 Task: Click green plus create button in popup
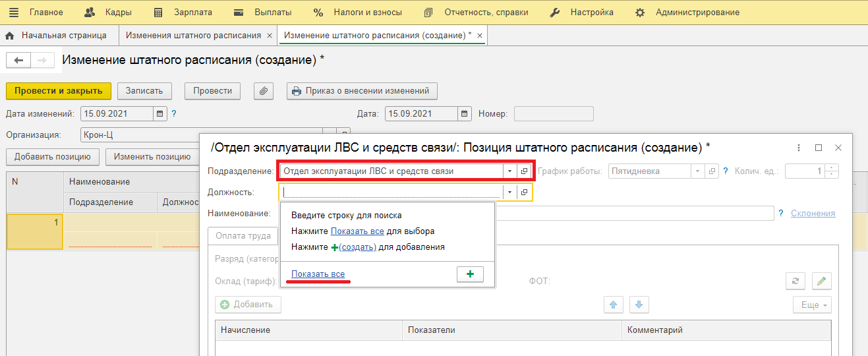(x=470, y=274)
